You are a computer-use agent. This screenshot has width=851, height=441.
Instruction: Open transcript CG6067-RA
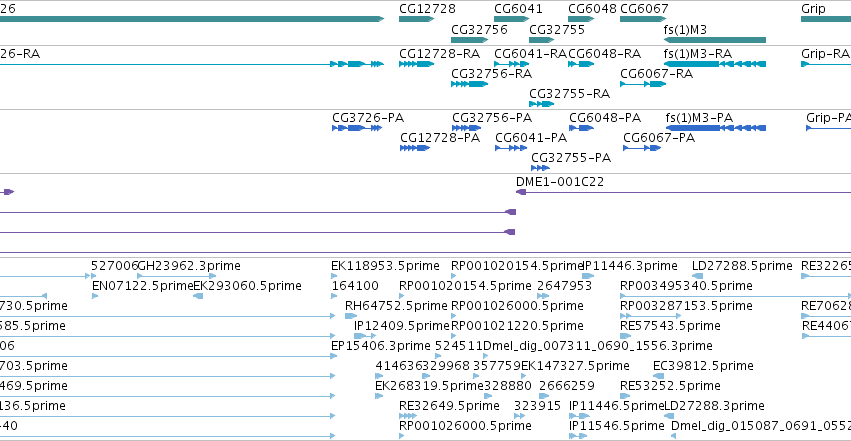(643, 84)
